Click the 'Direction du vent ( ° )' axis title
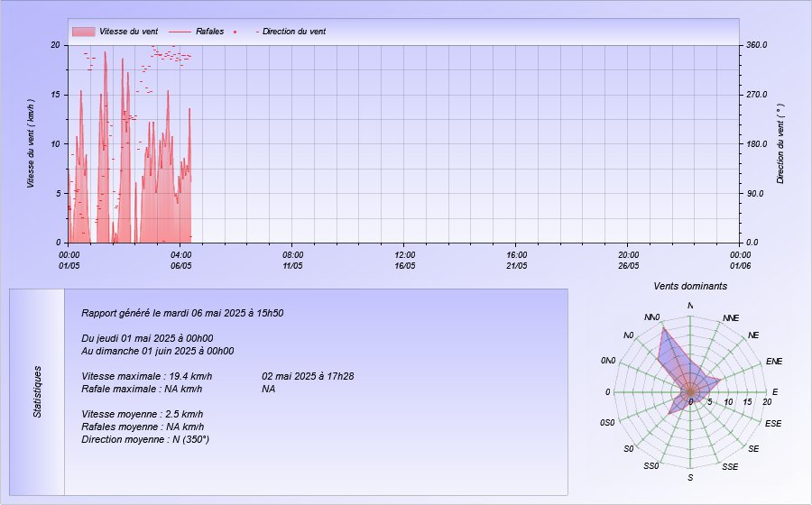The height and width of the screenshot is (505, 812). coord(780,143)
